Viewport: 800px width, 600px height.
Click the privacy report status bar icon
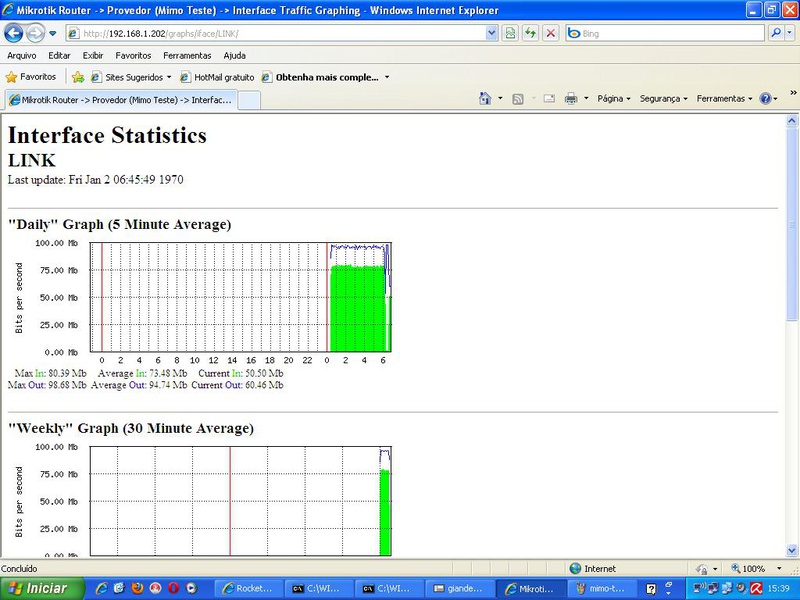[x=703, y=568]
